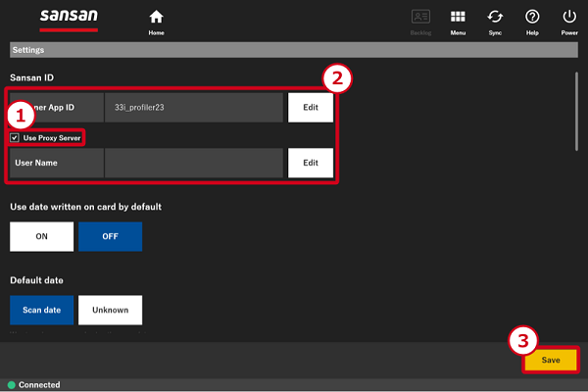The width and height of the screenshot is (588, 392).
Task: Toggle the Use Proxy Server checkbox
Action: [x=15, y=137]
